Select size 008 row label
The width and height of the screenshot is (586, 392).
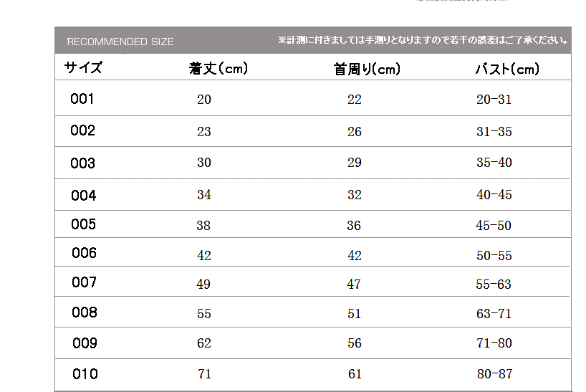pos(85,312)
